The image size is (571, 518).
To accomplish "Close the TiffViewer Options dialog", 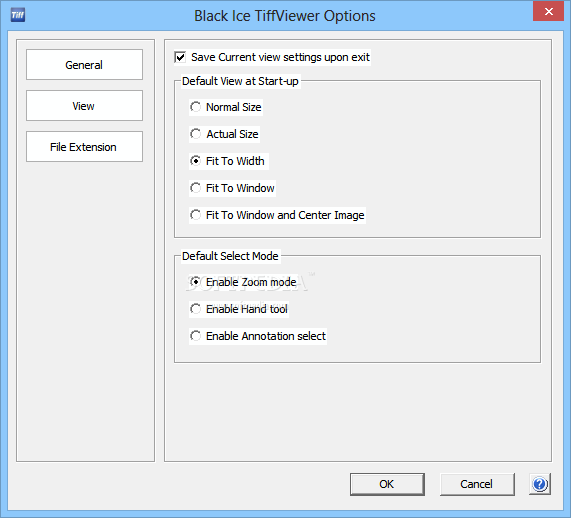I will click(548, 11).
